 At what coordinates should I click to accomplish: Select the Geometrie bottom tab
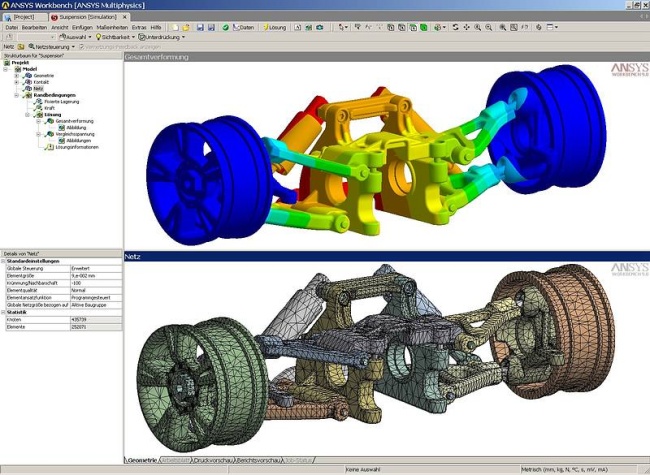(142, 460)
